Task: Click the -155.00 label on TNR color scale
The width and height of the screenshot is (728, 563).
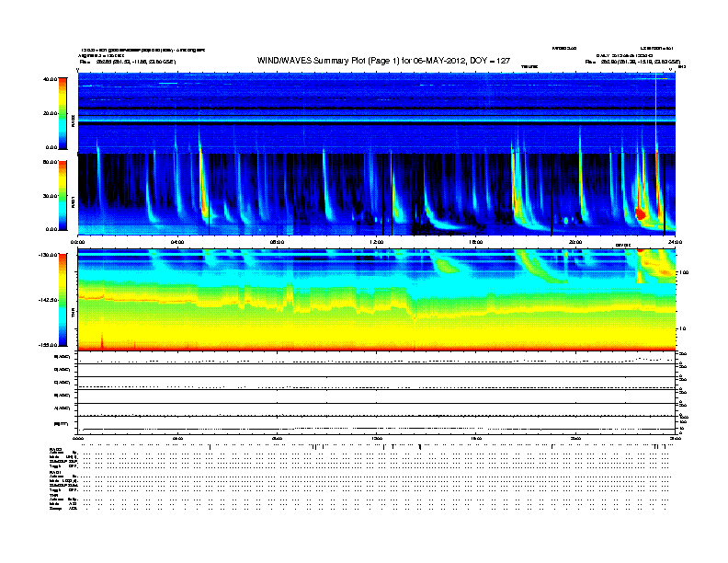Action: [x=48, y=345]
